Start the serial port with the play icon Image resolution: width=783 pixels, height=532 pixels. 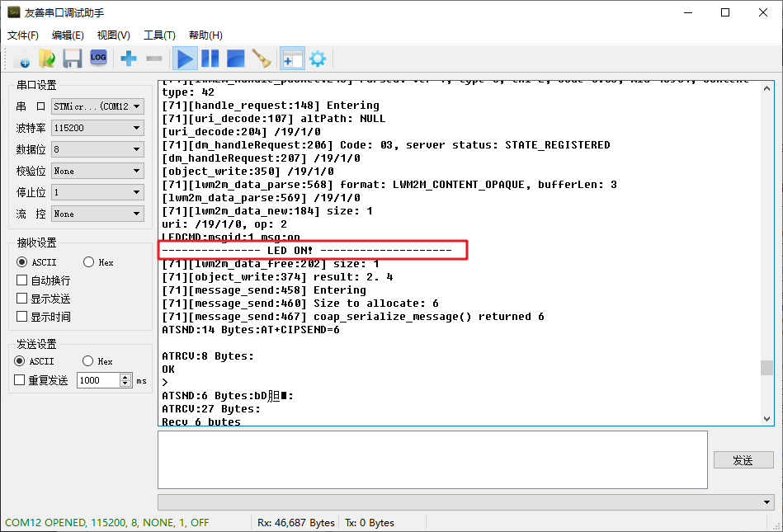(186, 59)
